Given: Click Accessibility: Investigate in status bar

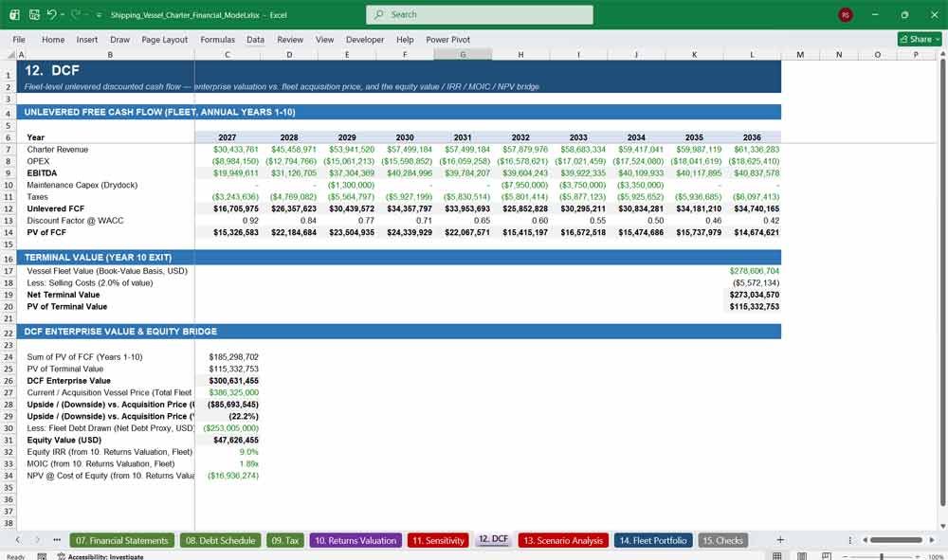Looking at the screenshot, I should (x=100, y=556).
